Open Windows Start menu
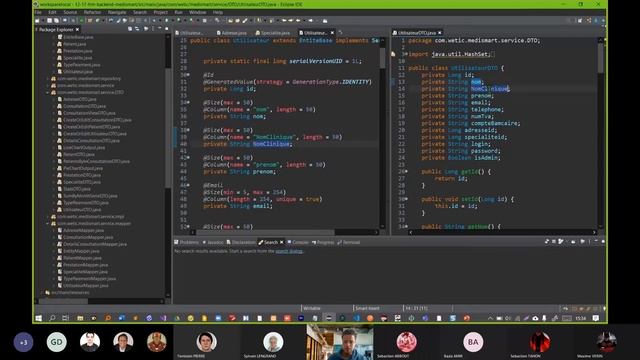 [x=38, y=318]
